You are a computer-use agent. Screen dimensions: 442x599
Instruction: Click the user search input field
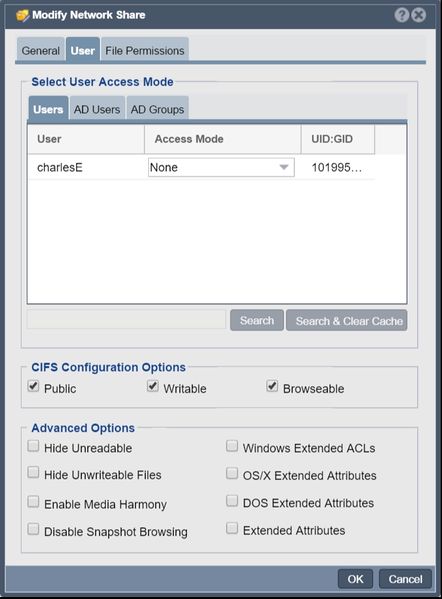point(126,320)
